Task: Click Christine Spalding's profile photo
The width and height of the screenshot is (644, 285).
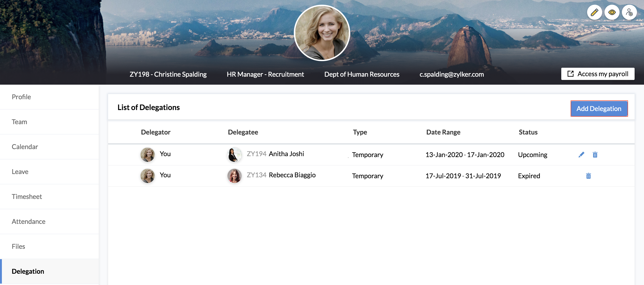Action: (322, 33)
